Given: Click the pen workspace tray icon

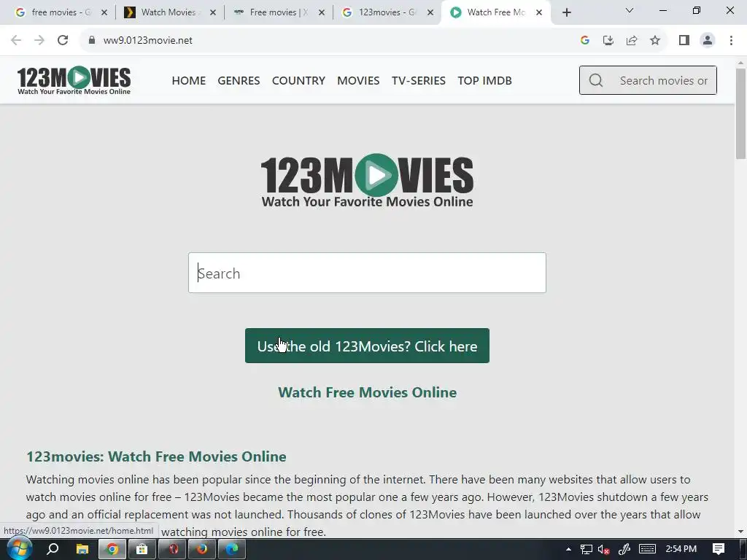Looking at the screenshot, I should point(624,550).
